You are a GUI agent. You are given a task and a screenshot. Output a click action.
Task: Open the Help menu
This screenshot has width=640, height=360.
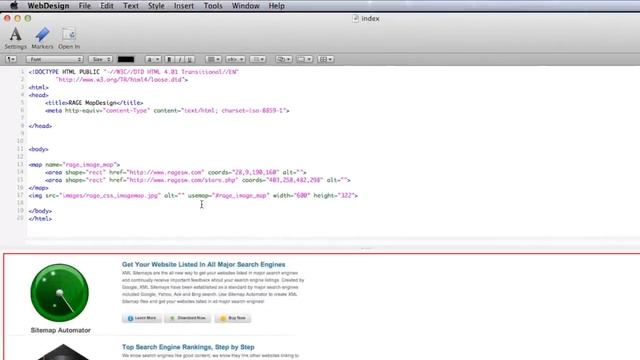[276, 6]
